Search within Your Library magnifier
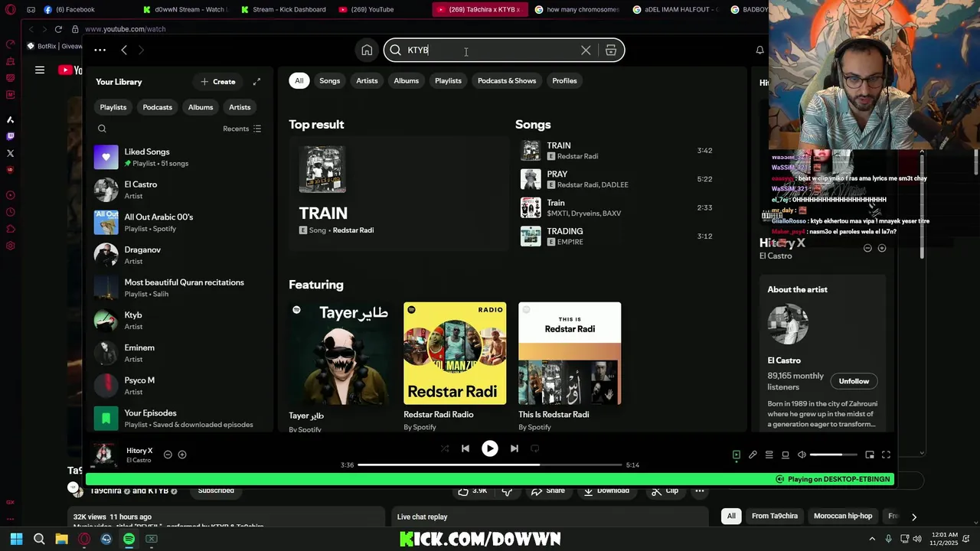The width and height of the screenshot is (980, 551). coord(102,129)
